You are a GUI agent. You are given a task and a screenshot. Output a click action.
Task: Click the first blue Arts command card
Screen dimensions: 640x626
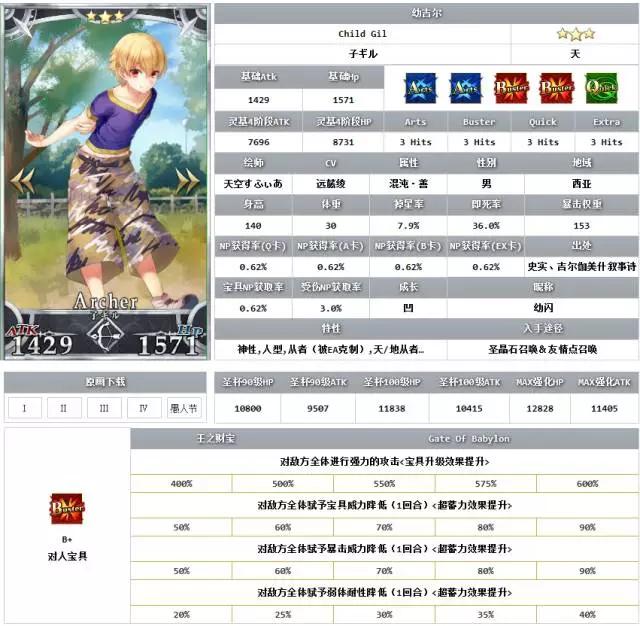coord(421,88)
